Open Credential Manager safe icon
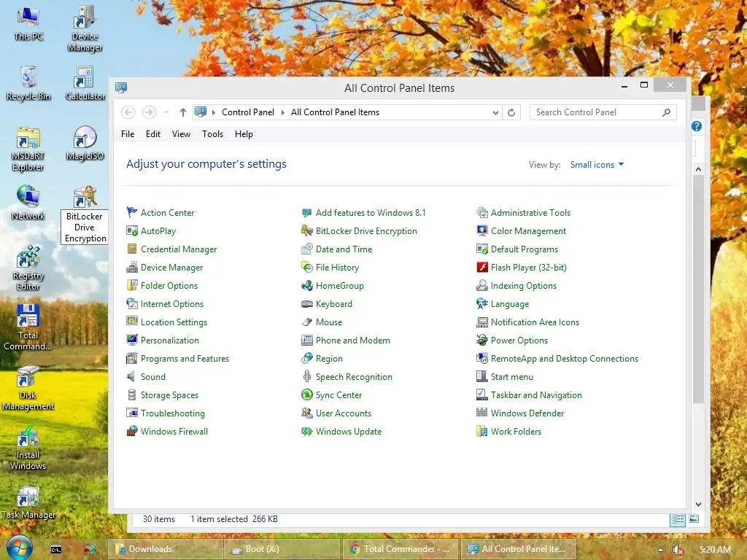Image resolution: width=747 pixels, height=560 pixels. tap(132, 249)
